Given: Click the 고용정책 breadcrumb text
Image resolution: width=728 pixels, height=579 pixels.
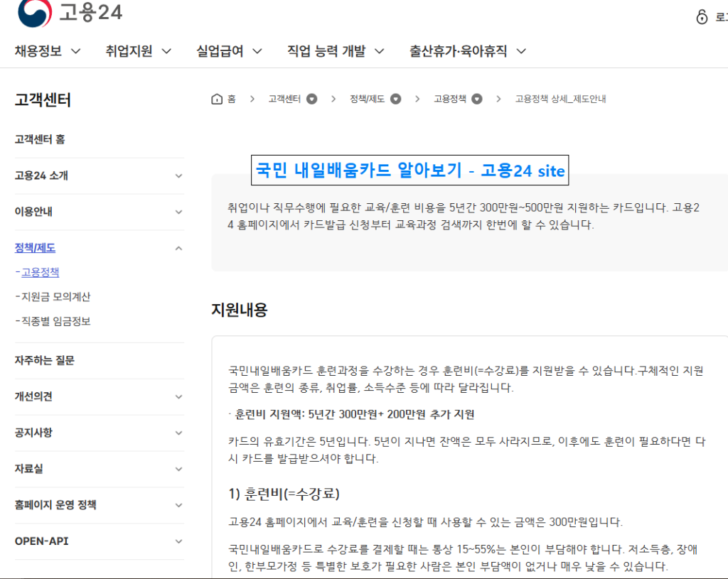Looking at the screenshot, I should tap(450, 99).
